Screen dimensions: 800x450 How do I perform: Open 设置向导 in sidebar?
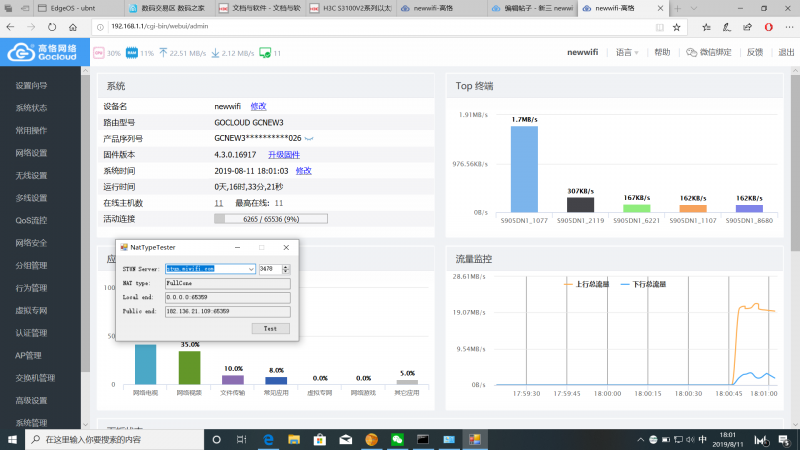31,86
